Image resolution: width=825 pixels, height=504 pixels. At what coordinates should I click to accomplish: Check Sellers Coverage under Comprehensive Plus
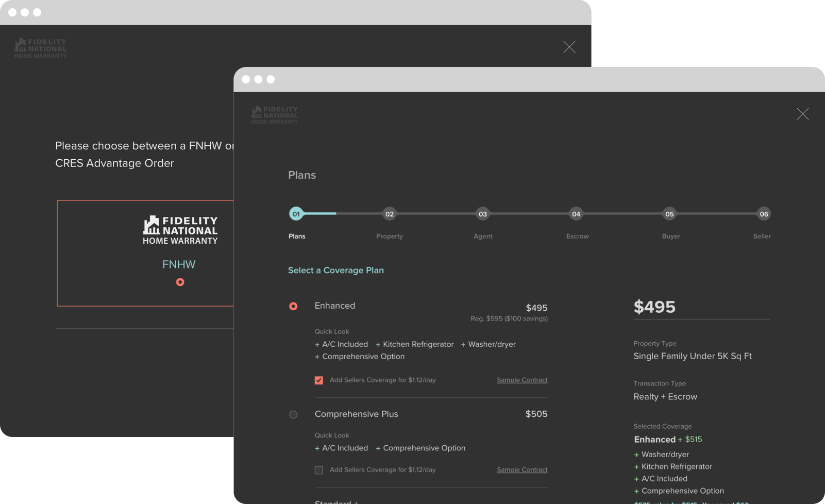pos(319,470)
